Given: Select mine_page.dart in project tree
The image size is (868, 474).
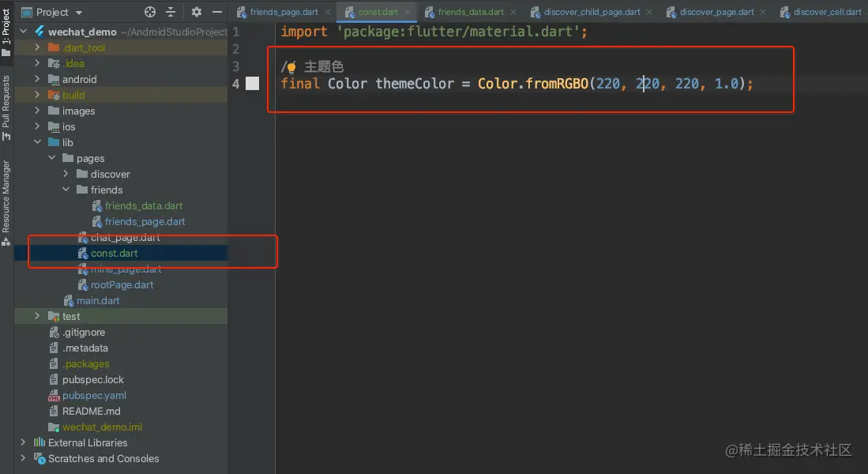Looking at the screenshot, I should [x=126, y=269].
